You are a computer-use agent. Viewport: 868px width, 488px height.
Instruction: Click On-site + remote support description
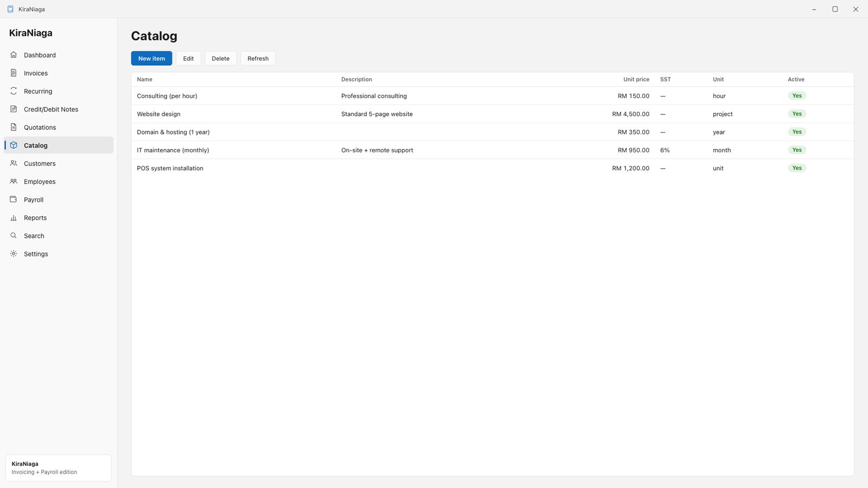[x=377, y=150]
